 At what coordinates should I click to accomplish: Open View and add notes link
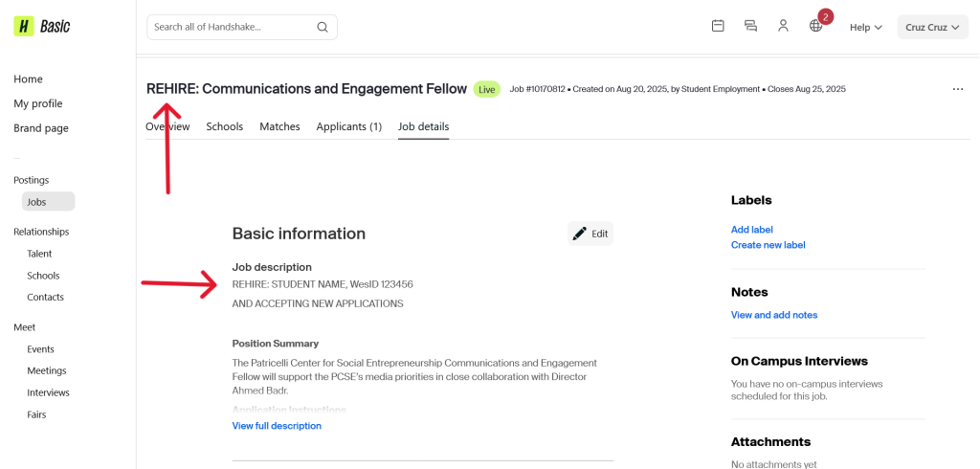pyautogui.click(x=773, y=315)
